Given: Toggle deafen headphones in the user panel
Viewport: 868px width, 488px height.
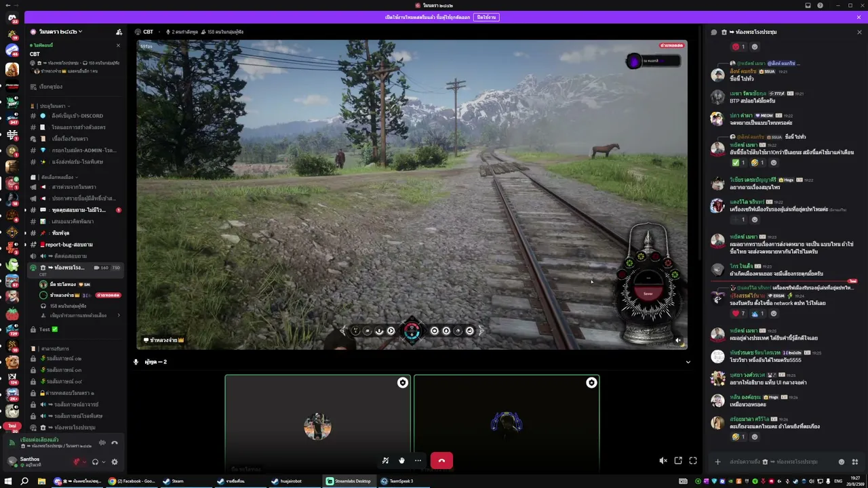Looking at the screenshot, I should [x=95, y=462].
